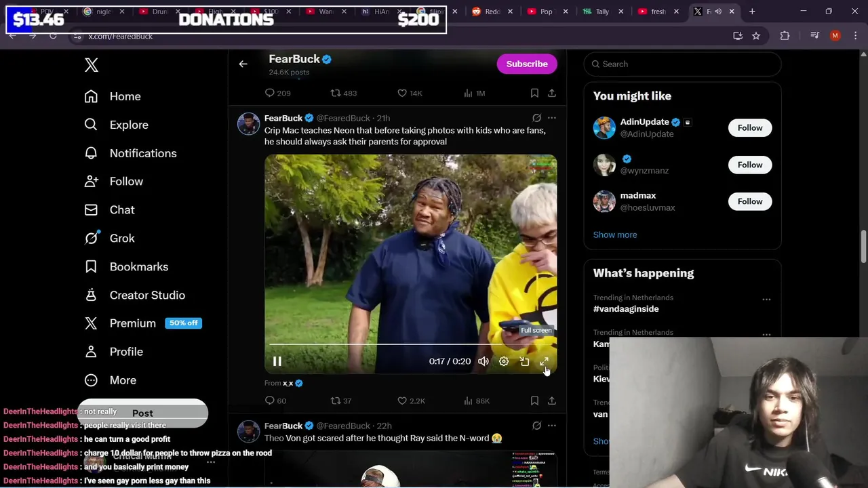Open a new browser tab
This screenshot has height=488, width=868.
click(752, 12)
